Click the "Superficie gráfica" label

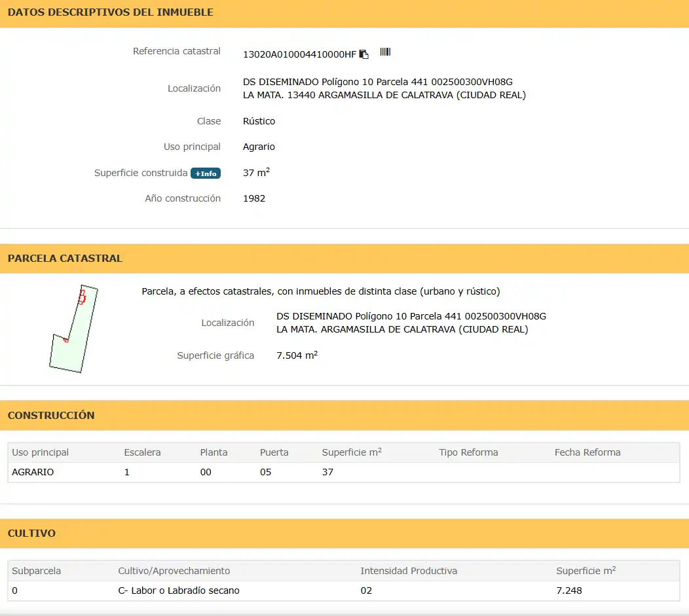(215, 355)
